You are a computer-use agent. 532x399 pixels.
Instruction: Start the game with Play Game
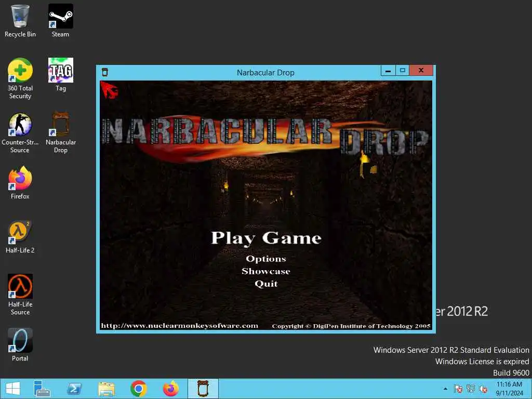click(266, 238)
